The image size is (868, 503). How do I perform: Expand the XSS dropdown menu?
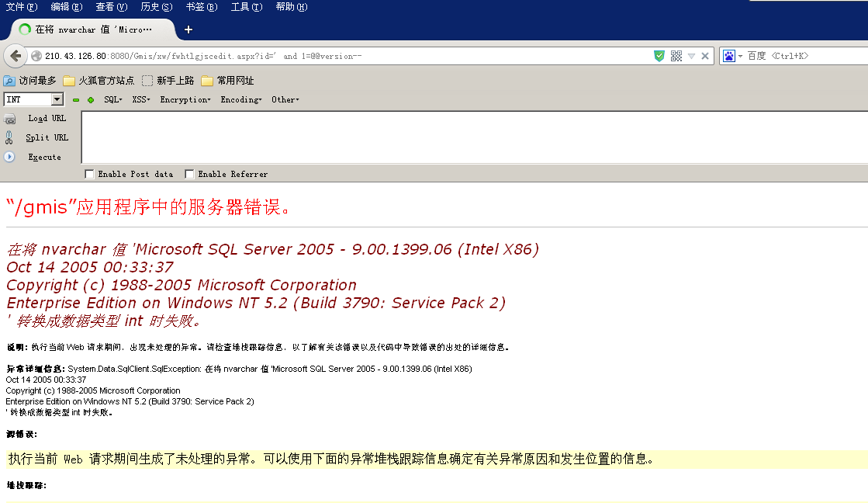point(141,99)
